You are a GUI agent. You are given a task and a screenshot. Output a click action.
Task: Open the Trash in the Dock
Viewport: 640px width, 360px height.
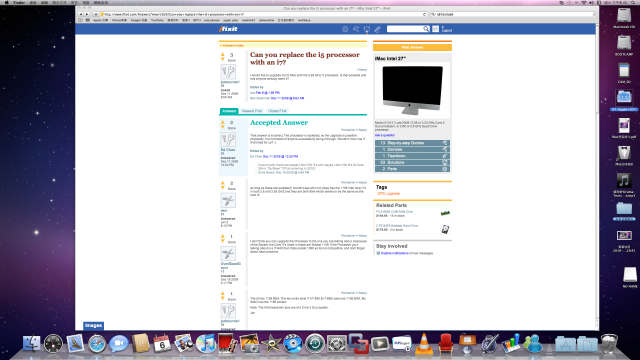pyautogui.click(x=609, y=344)
